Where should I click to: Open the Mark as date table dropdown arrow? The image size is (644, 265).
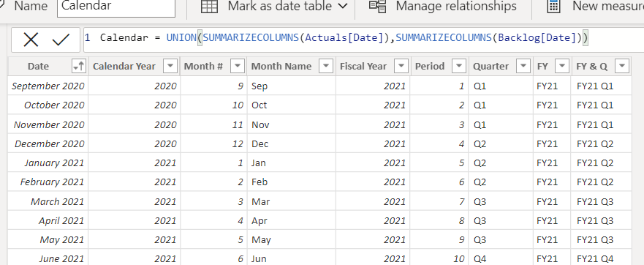(343, 6)
